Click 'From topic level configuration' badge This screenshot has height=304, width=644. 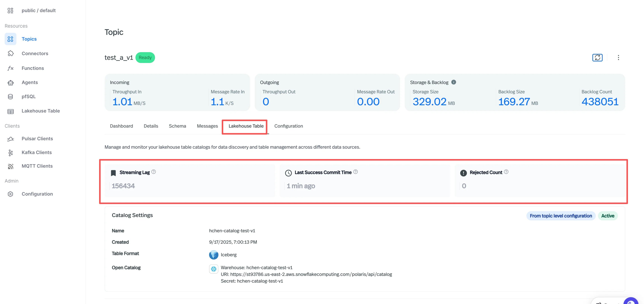561,216
